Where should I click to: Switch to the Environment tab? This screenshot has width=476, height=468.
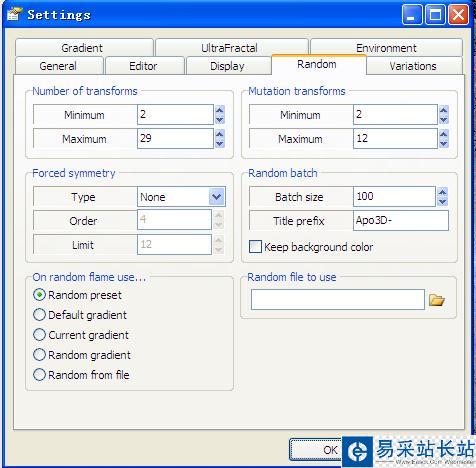coord(386,48)
